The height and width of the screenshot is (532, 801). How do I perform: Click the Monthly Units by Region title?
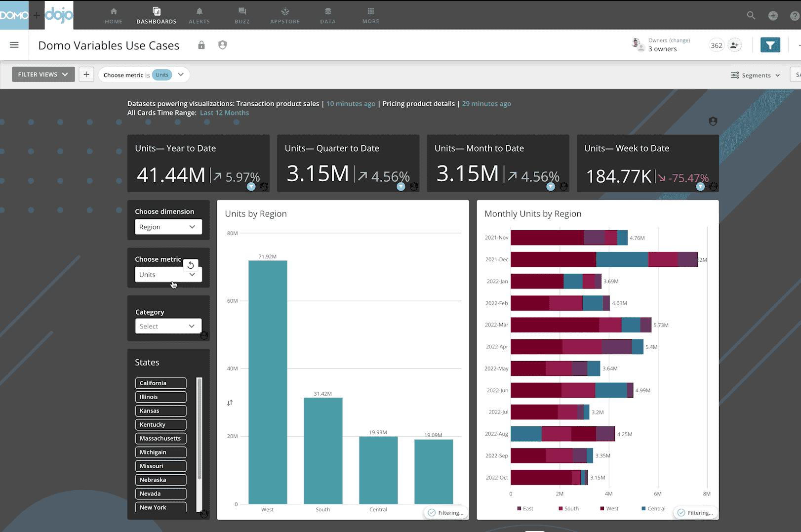533,214
